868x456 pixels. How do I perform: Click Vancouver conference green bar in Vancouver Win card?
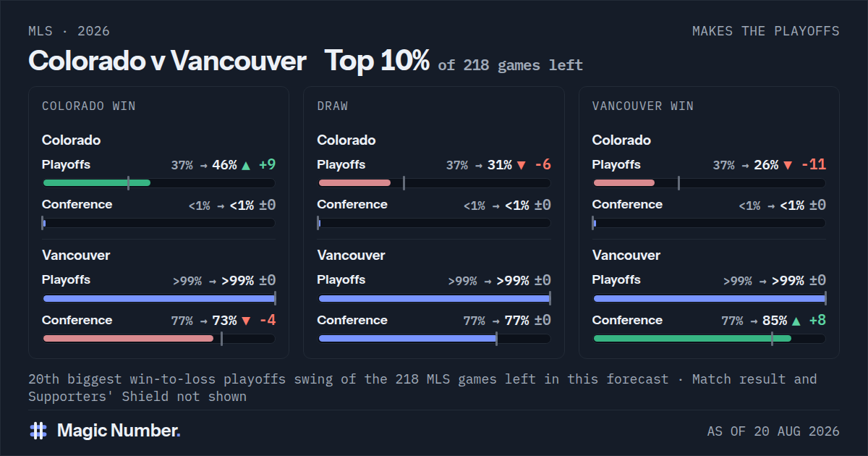pos(692,338)
